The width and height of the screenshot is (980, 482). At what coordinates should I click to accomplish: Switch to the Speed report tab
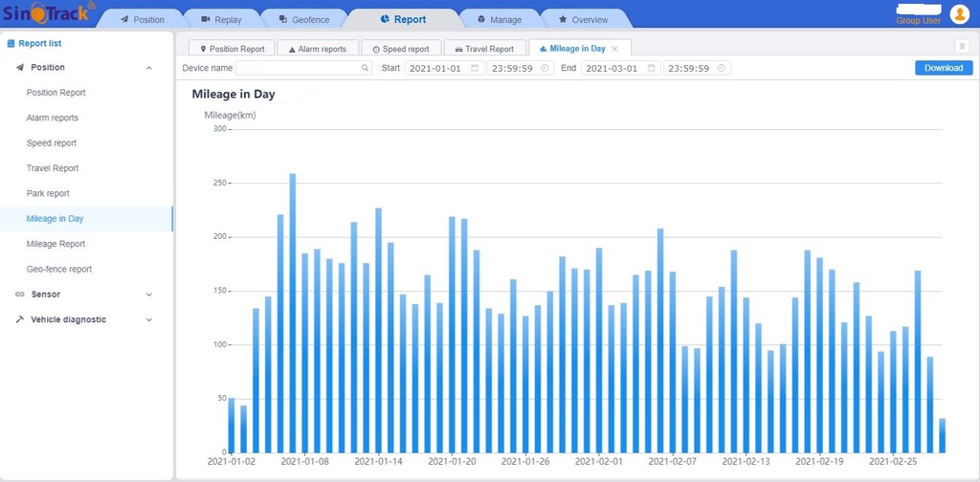(x=401, y=49)
